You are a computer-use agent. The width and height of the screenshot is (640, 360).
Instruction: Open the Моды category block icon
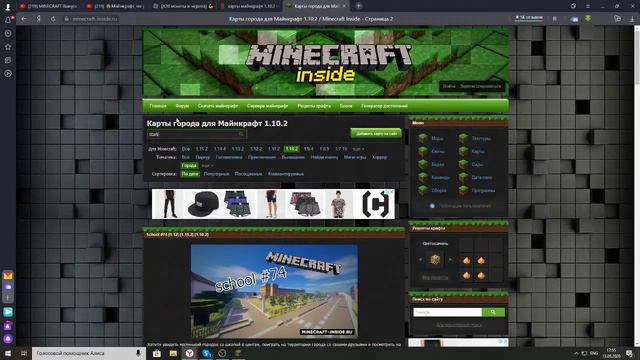423,138
